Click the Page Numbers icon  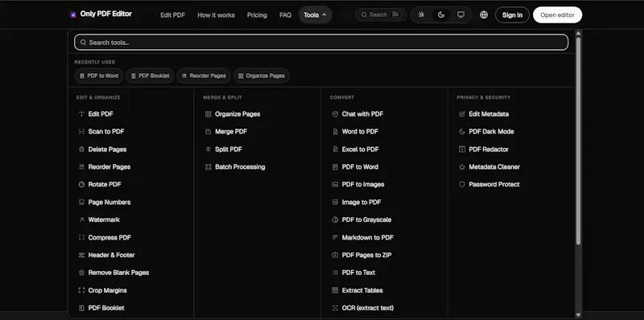(x=81, y=203)
